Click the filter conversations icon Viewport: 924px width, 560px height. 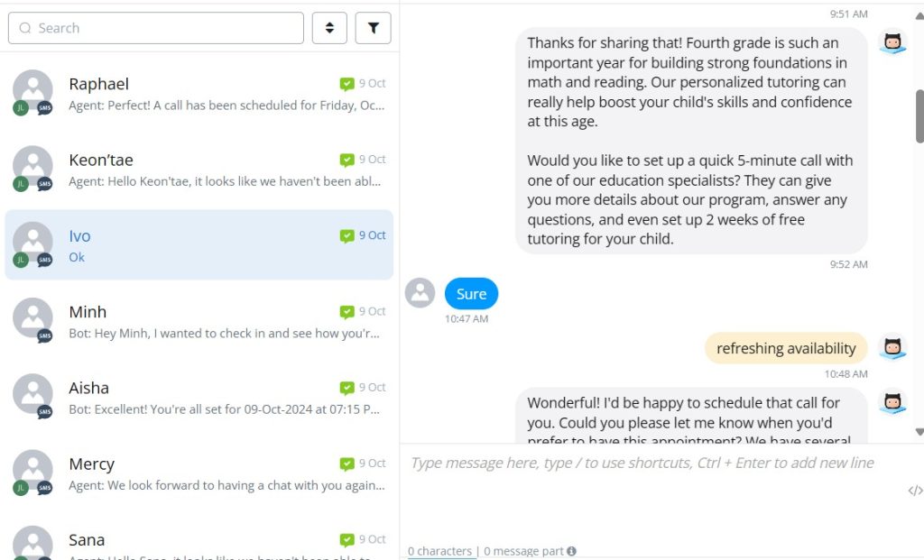(x=374, y=28)
